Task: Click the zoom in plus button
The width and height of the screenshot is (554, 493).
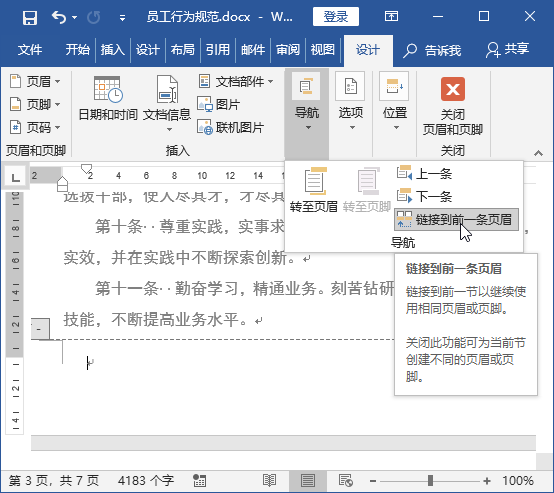Action: pyautogui.click(x=487, y=481)
